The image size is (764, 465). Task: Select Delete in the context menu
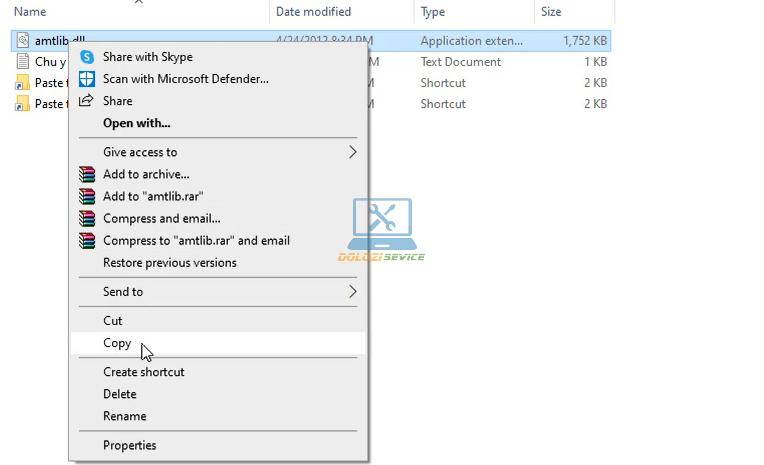pos(120,394)
